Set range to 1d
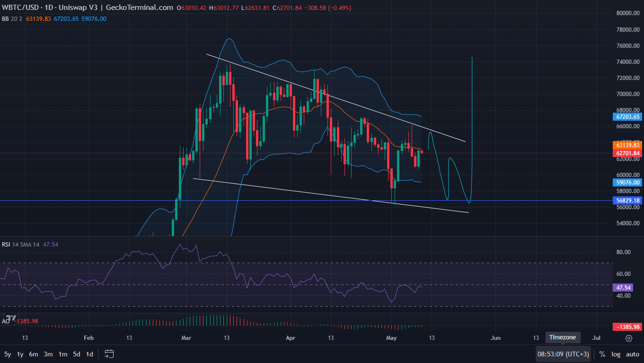The image size is (644, 363). 89,354
